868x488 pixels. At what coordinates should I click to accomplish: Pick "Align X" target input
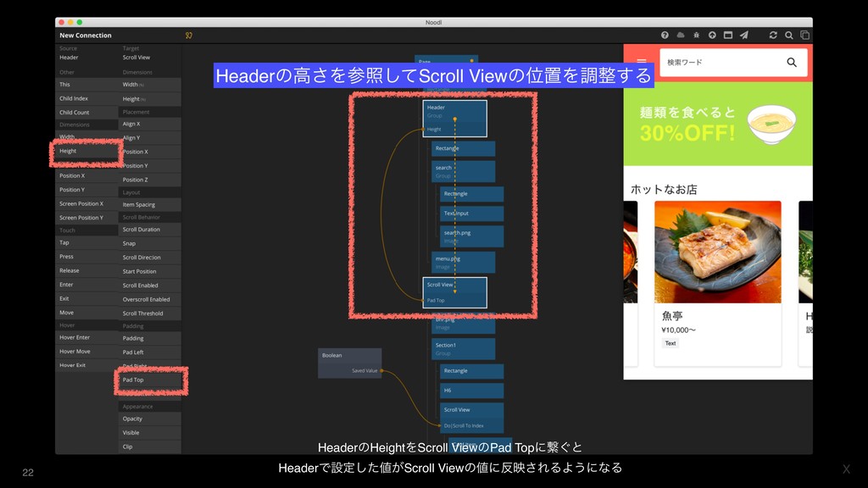tap(149, 124)
